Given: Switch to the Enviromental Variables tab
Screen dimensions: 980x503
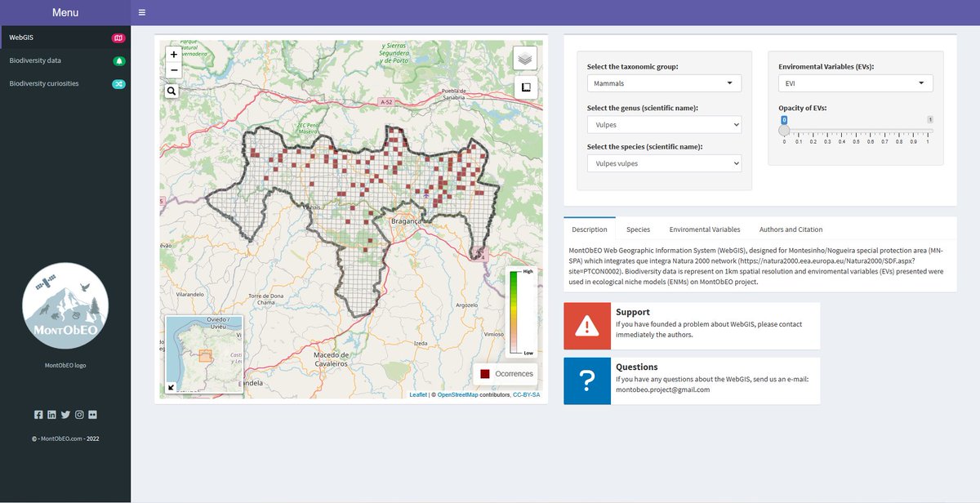Looking at the screenshot, I should tap(705, 229).
